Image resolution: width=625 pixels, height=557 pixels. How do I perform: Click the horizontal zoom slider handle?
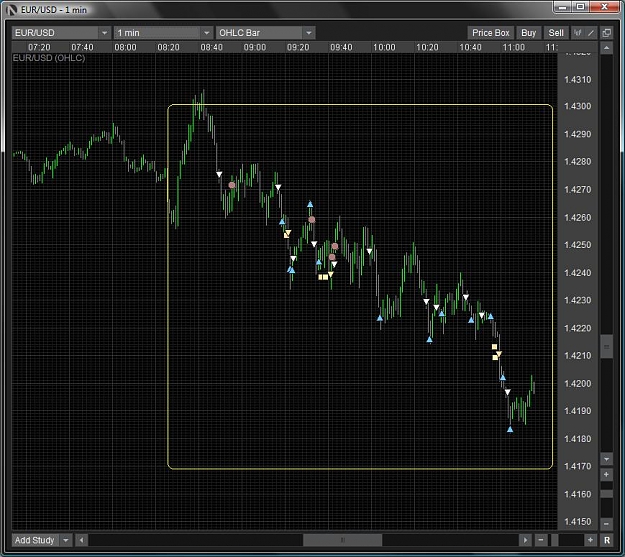pos(554,540)
